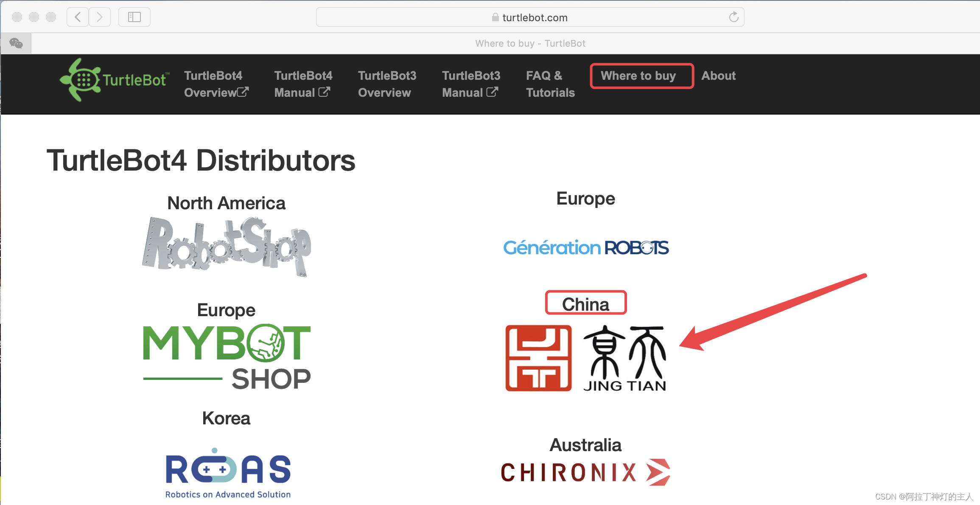Open the Jing Tian China distributor logo
The height and width of the screenshot is (505, 980).
coord(585,358)
